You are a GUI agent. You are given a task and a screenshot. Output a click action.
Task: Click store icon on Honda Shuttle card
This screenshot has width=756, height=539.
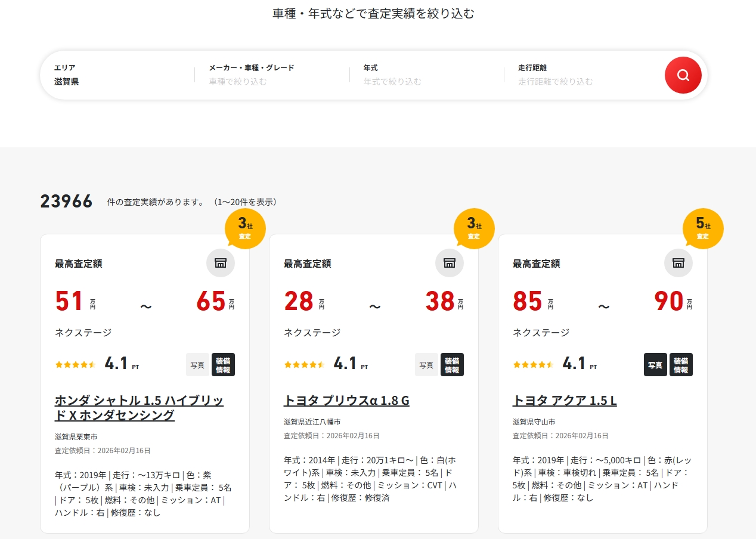pyautogui.click(x=221, y=263)
